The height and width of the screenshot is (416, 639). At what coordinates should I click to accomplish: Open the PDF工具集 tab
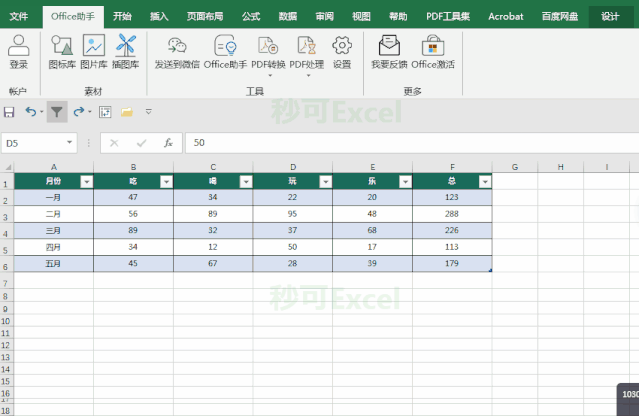(x=448, y=17)
